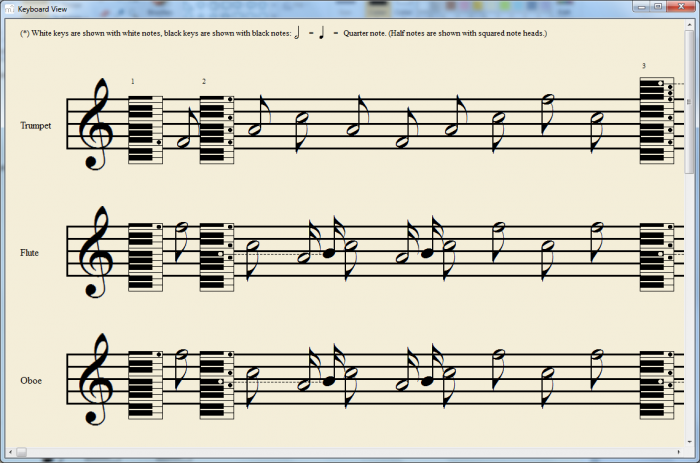
Task: Select the Trumpet keyboard diagram at measure 2
Action: tap(217, 129)
